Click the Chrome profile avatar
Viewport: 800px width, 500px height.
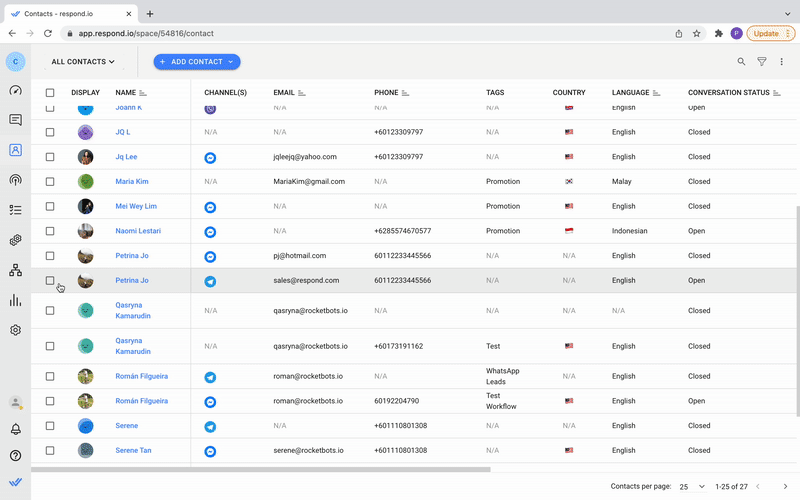pyautogui.click(x=736, y=34)
